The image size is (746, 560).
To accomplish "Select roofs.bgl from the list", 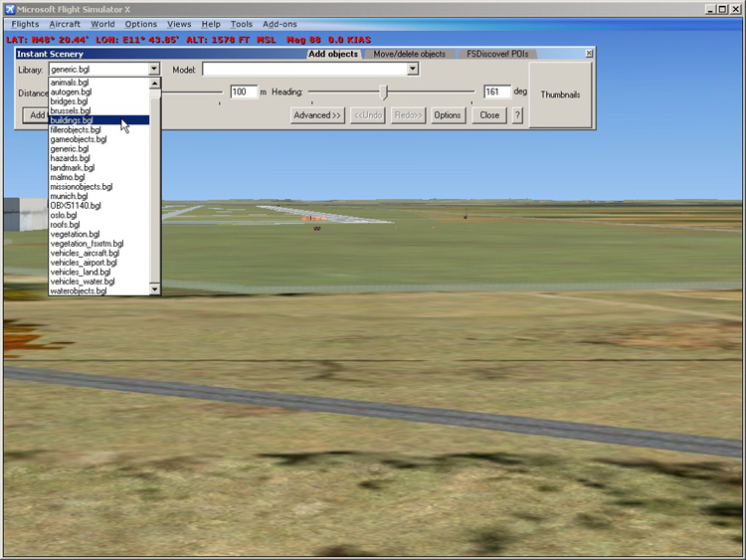I will [x=98, y=225].
